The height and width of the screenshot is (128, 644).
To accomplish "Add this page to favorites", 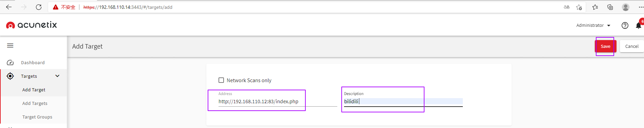I will 579,7.
